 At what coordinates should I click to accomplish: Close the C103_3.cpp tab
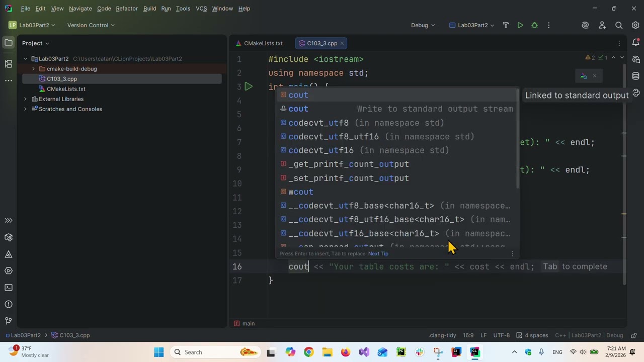tap(342, 43)
